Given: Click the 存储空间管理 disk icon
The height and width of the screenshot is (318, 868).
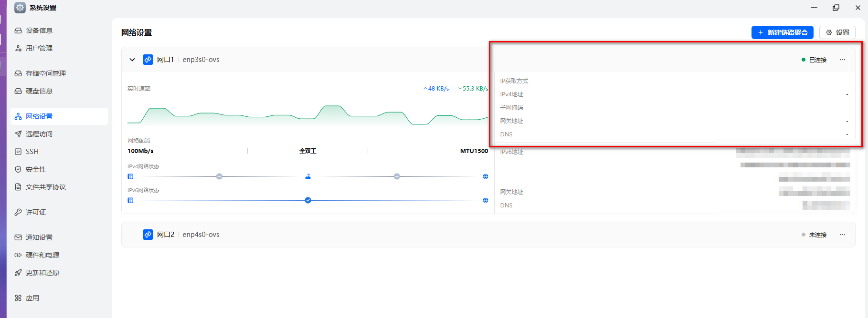Looking at the screenshot, I should click(18, 73).
